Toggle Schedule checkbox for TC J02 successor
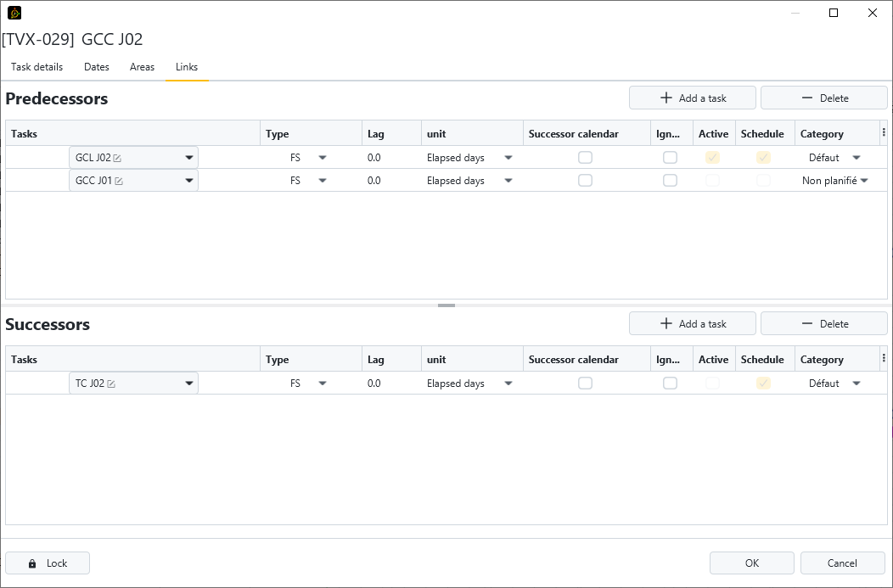 [x=763, y=384]
